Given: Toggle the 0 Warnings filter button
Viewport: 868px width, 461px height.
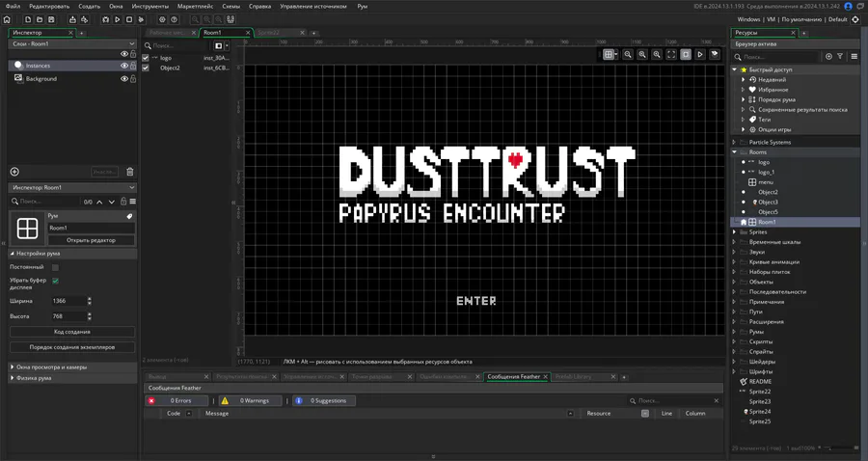Looking at the screenshot, I should [x=250, y=400].
